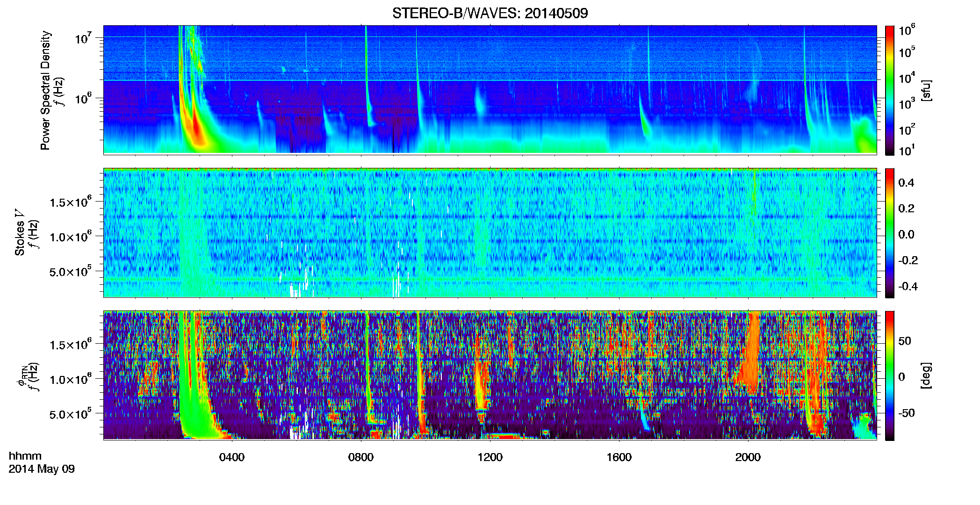Image resolution: width=980 pixels, height=505 pixels.
Task: Click the 2000 time tick label
Action: [748, 457]
